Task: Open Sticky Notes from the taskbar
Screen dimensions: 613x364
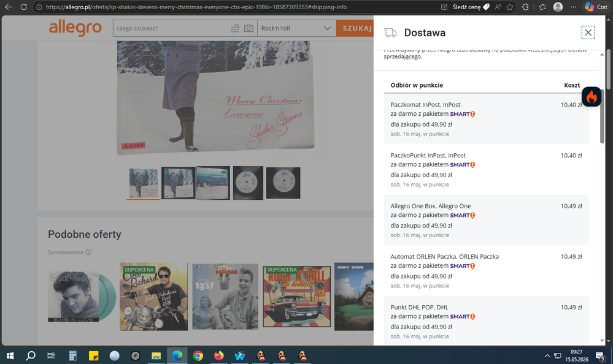Action: [93, 355]
